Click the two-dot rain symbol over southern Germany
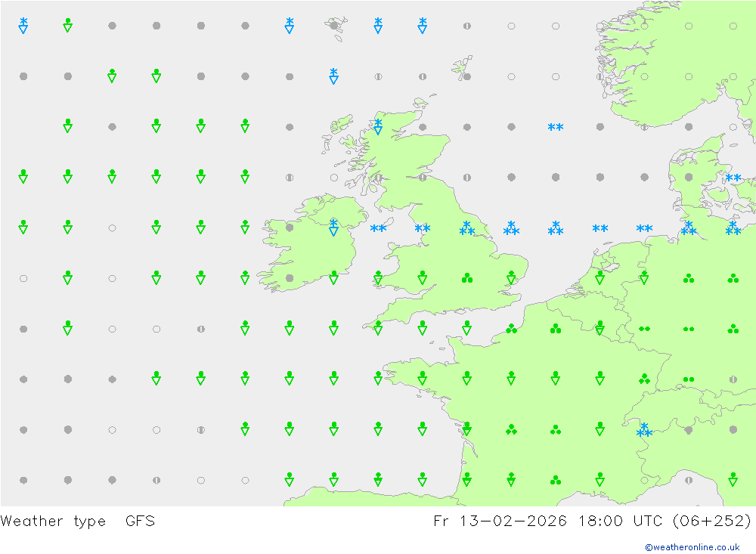 click(689, 379)
